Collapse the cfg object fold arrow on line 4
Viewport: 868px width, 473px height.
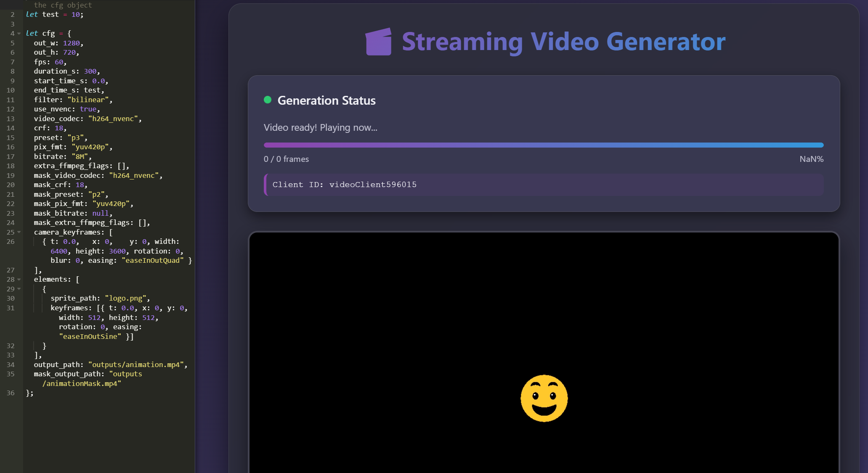pyautogui.click(x=19, y=34)
